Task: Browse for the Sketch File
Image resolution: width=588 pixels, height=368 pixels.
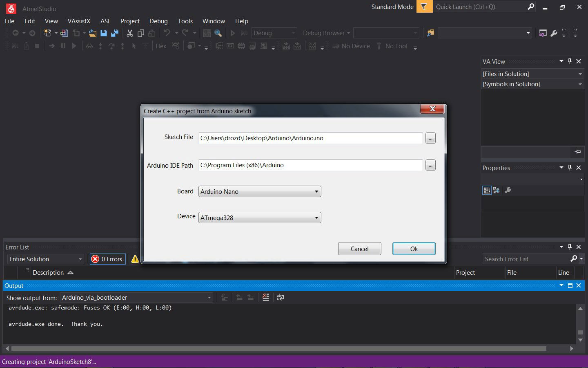Action: pyautogui.click(x=430, y=138)
